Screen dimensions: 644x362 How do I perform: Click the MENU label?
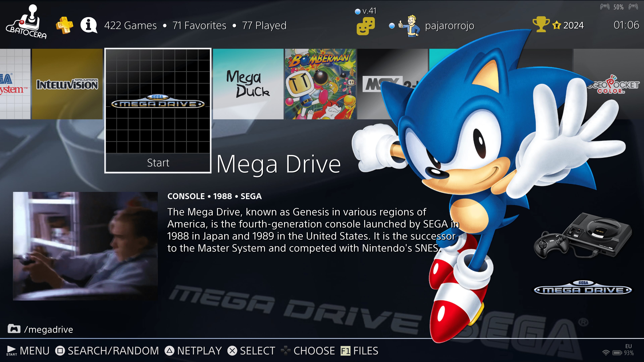click(x=35, y=351)
